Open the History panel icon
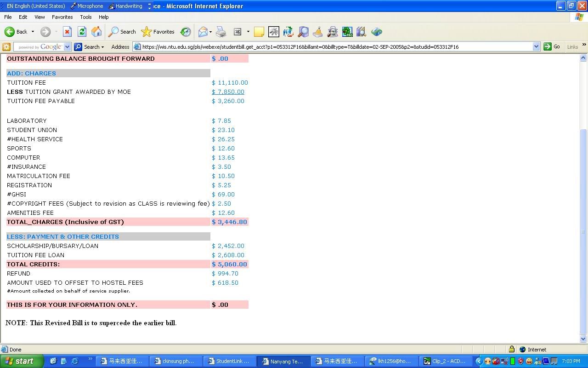 tap(186, 32)
